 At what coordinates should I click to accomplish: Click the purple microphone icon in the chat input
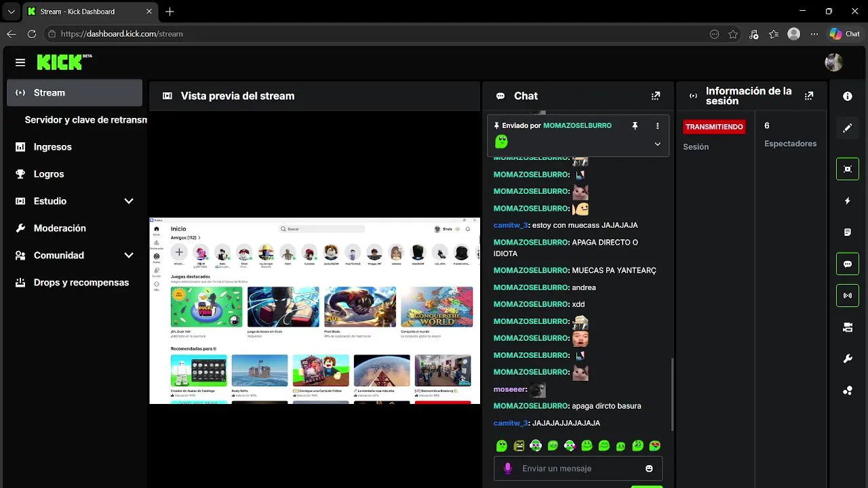[x=507, y=468]
